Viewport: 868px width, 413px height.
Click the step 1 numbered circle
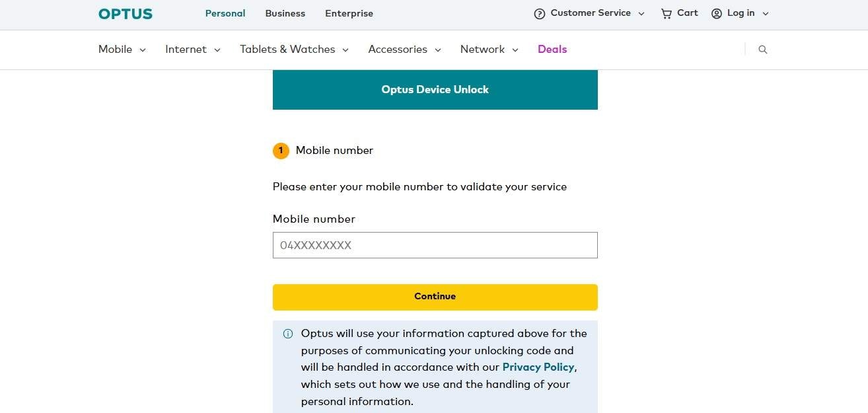tap(281, 151)
